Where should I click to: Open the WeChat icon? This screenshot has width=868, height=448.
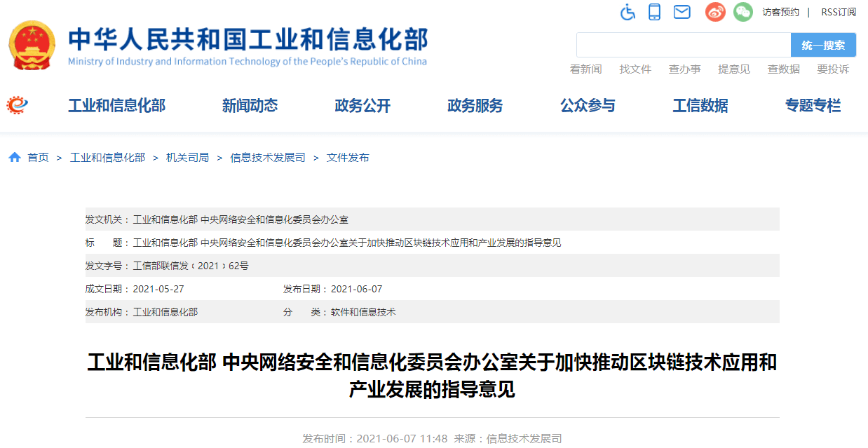click(742, 12)
